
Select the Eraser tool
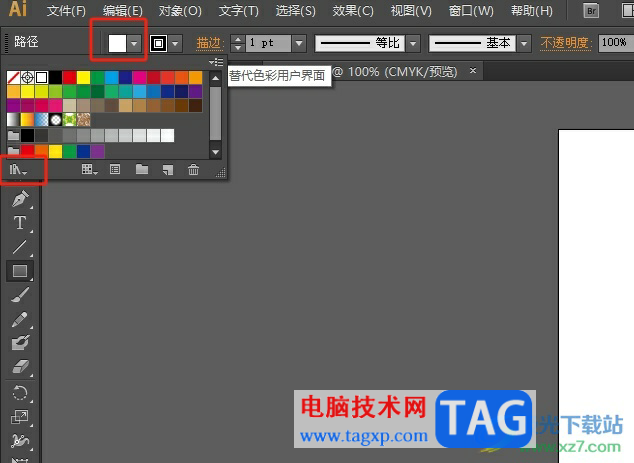[19, 367]
